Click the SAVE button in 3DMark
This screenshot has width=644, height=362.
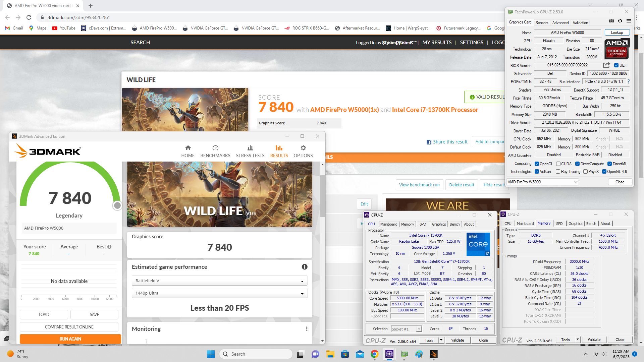point(94,314)
